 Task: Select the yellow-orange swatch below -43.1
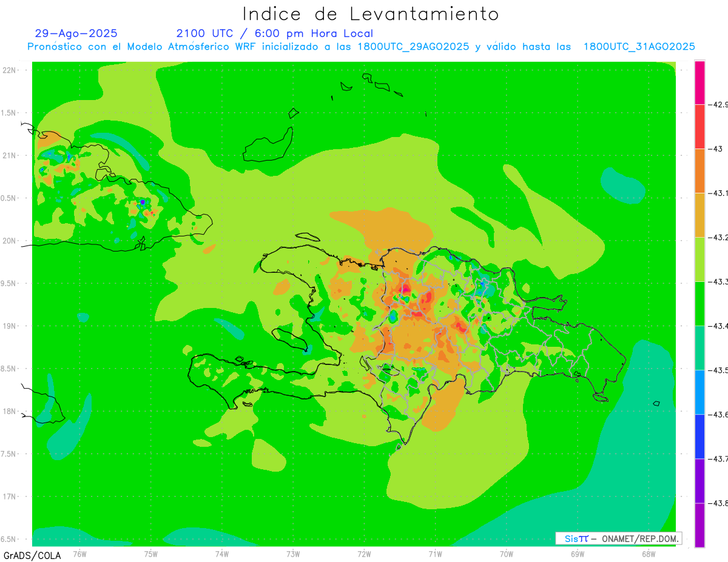[699, 215]
